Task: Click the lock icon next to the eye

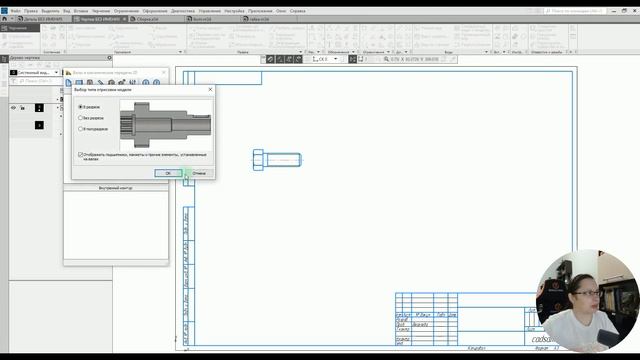Action: pyautogui.click(x=22, y=108)
